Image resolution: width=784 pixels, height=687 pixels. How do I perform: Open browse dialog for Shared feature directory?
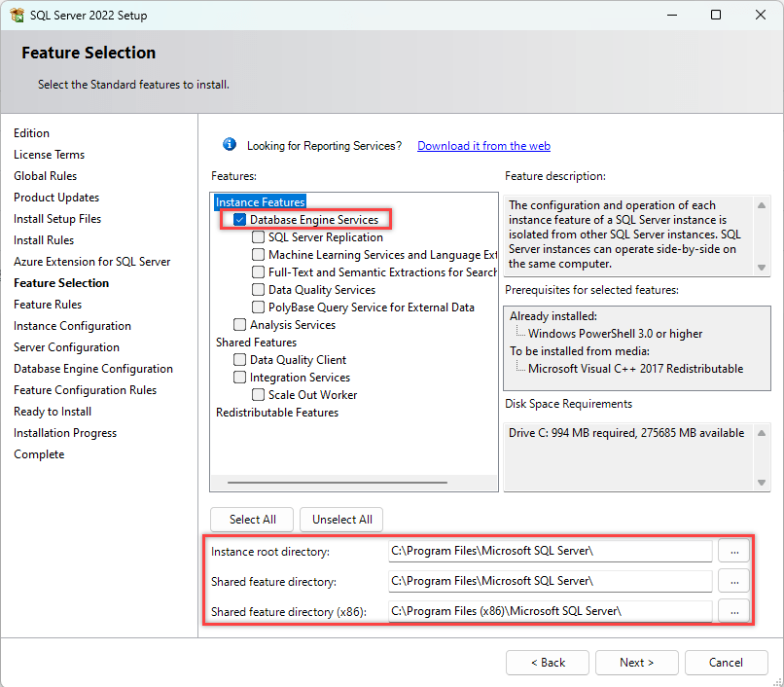pyautogui.click(x=734, y=580)
